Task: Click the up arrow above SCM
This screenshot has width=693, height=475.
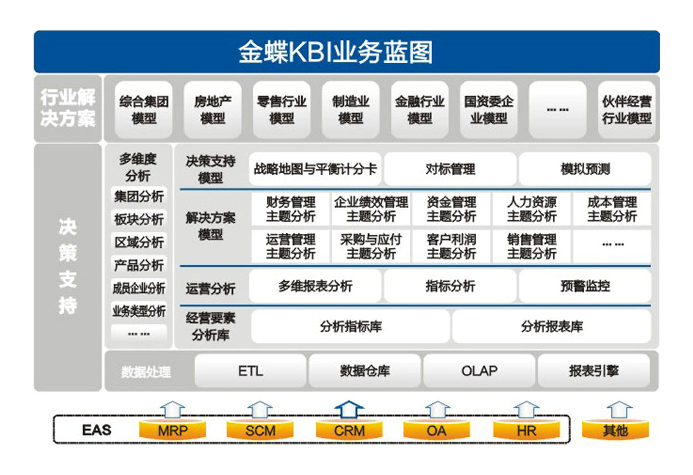Action: point(259,410)
